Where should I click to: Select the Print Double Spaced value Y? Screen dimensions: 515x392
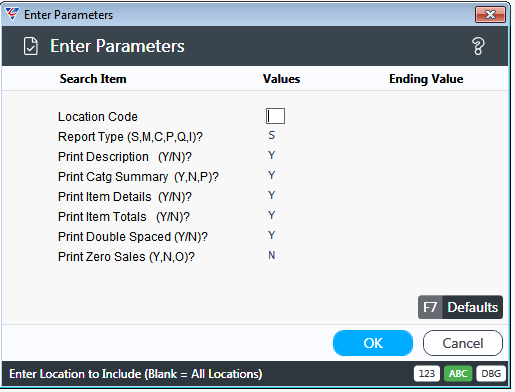click(x=272, y=235)
